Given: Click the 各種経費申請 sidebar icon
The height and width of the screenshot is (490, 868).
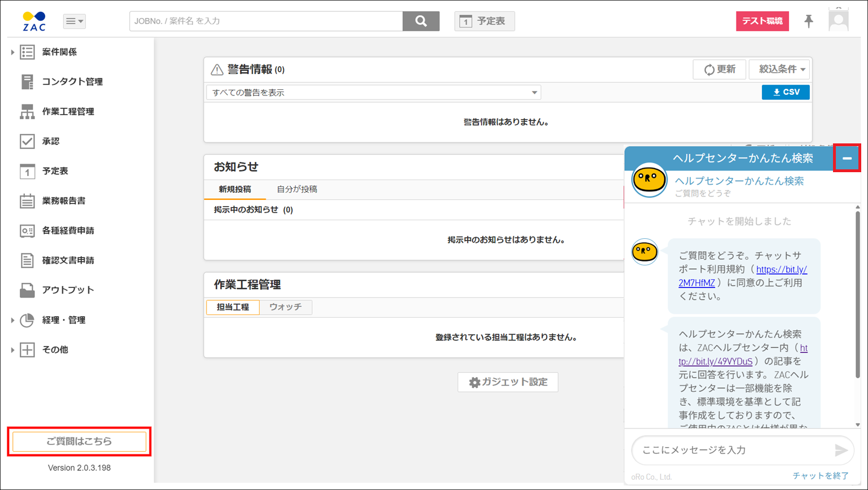Looking at the screenshot, I should (x=27, y=231).
